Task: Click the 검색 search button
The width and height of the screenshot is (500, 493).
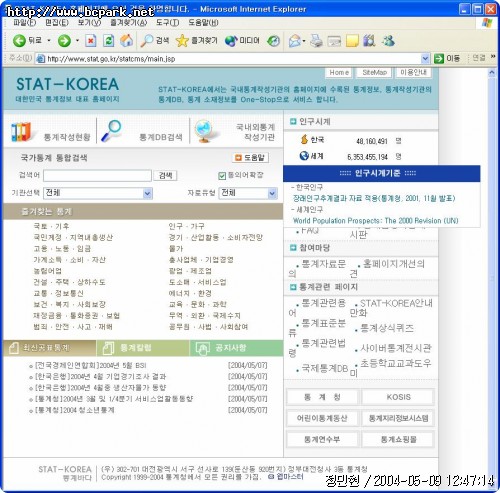Action: [x=165, y=175]
